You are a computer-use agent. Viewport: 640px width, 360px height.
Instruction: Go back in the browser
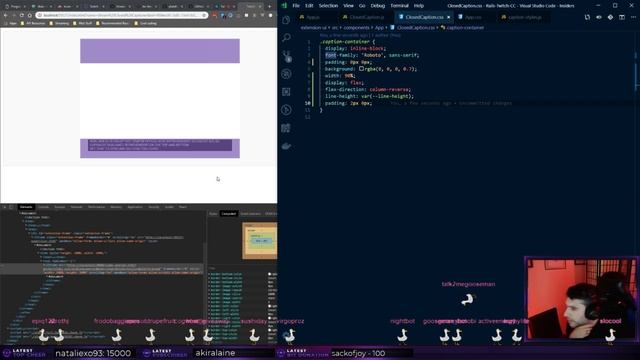pos(6,15)
